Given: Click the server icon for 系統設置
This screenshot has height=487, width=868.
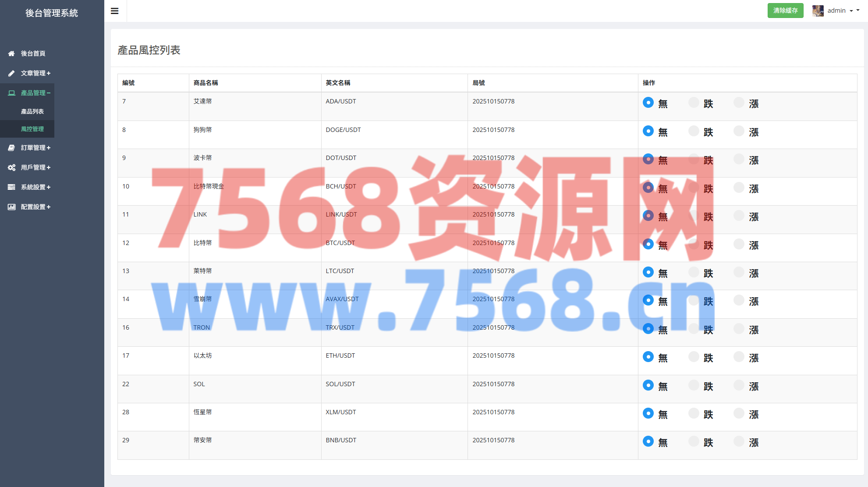Looking at the screenshot, I should pyautogui.click(x=11, y=187).
